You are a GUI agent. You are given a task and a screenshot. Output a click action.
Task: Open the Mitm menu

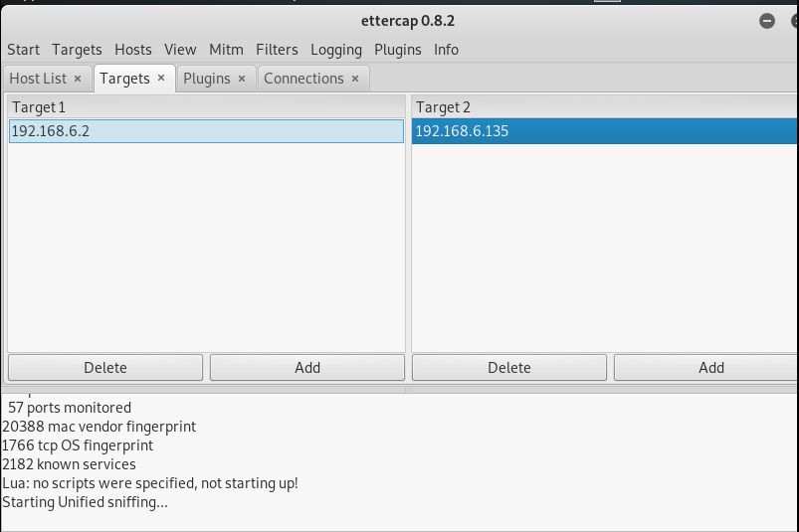click(x=226, y=50)
